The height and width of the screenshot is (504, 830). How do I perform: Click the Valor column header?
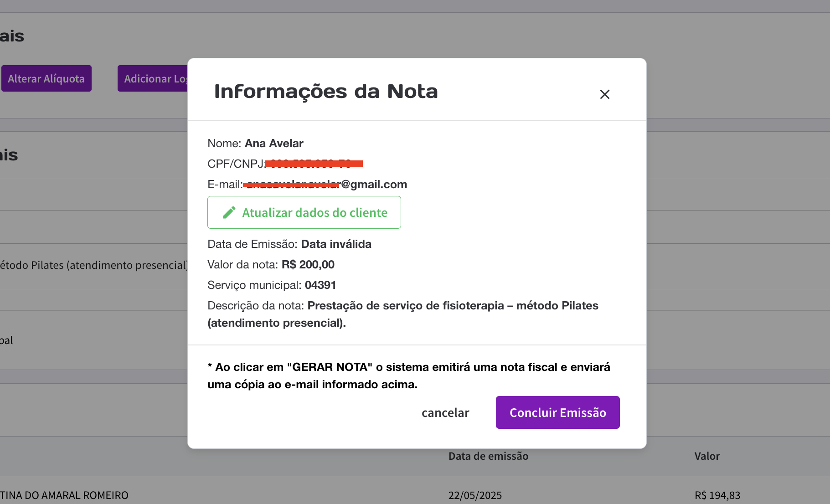(707, 456)
